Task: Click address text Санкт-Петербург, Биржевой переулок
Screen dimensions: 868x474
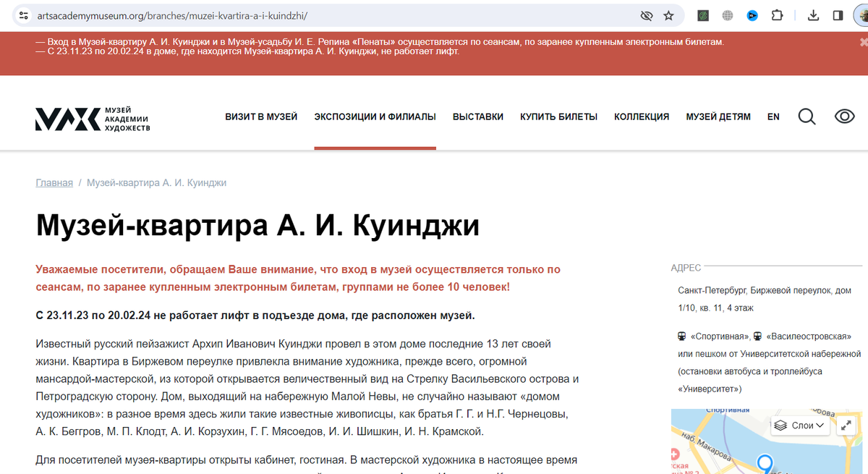Action: (x=765, y=299)
